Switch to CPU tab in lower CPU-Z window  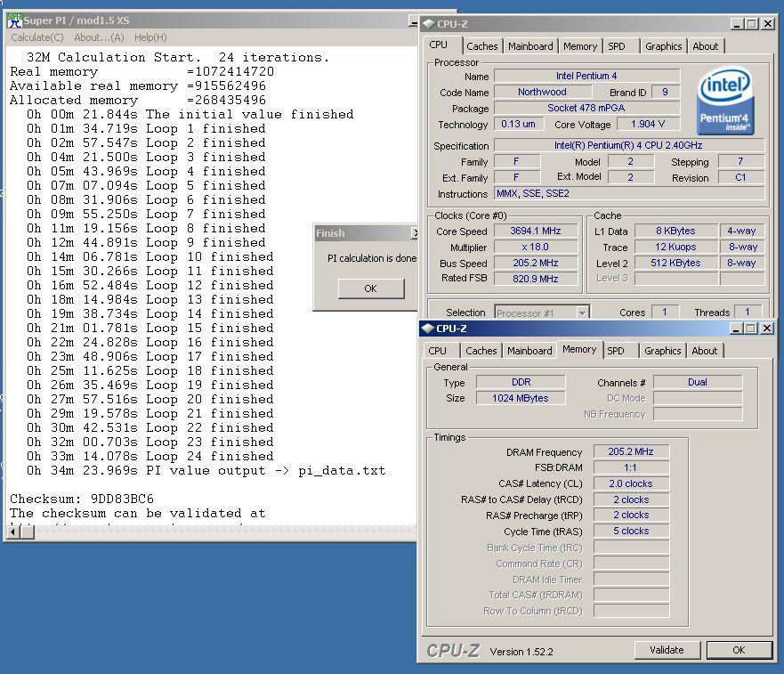[x=438, y=351]
